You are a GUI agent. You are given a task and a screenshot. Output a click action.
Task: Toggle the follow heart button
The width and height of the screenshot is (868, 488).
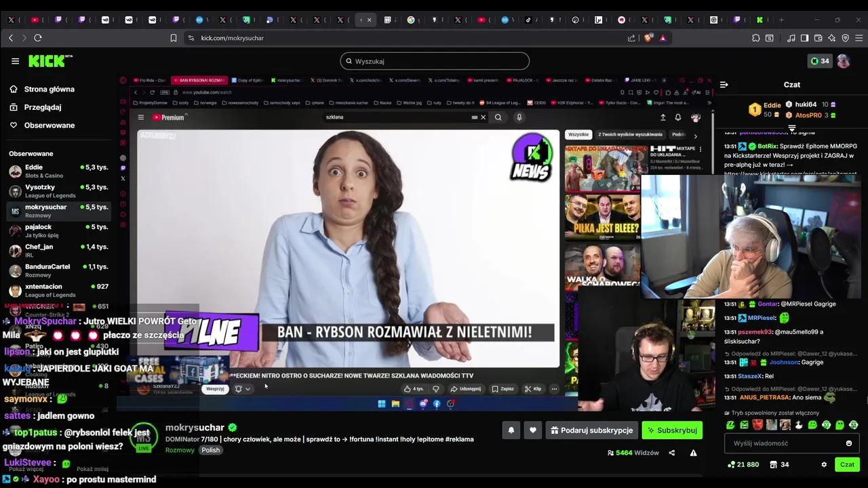[532, 430]
